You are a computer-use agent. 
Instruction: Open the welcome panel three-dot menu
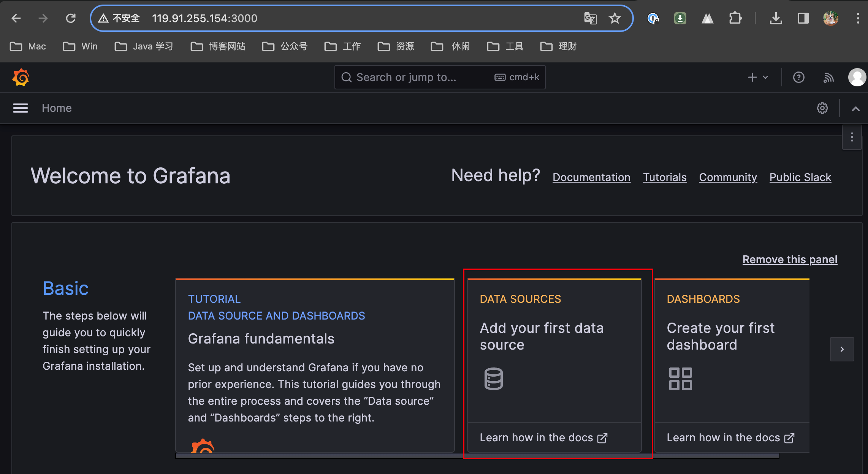point(852,137)
